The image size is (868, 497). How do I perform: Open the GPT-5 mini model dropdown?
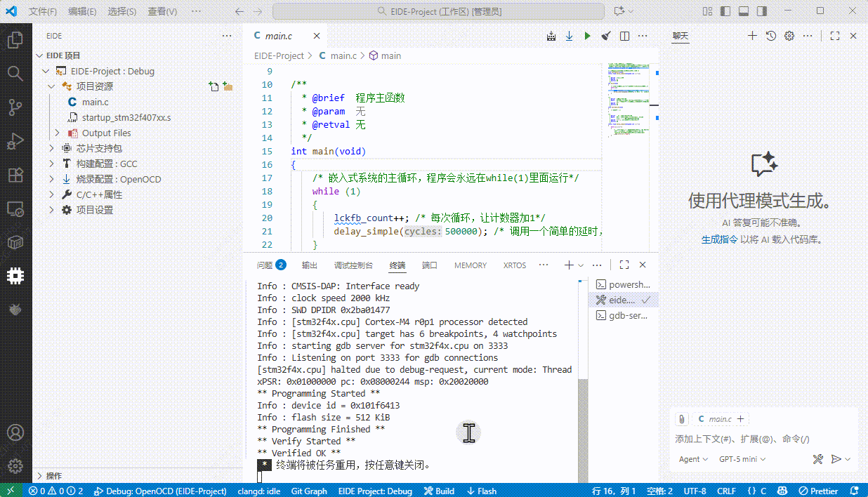point(742,459)
